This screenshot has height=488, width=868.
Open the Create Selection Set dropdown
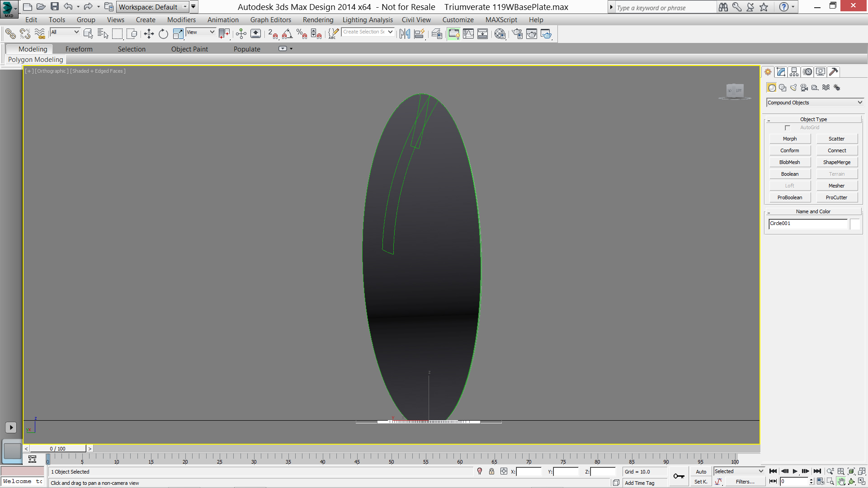pyautogui.click(x=368, y=32)
